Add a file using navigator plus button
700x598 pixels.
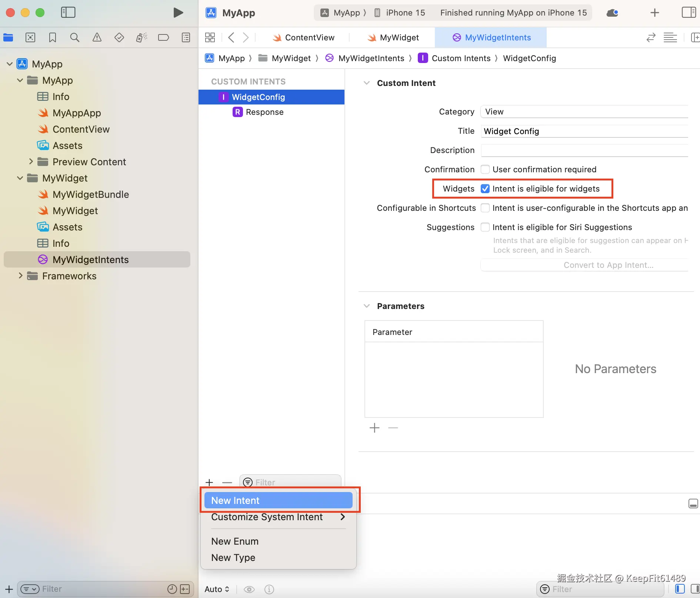[9, 589]
